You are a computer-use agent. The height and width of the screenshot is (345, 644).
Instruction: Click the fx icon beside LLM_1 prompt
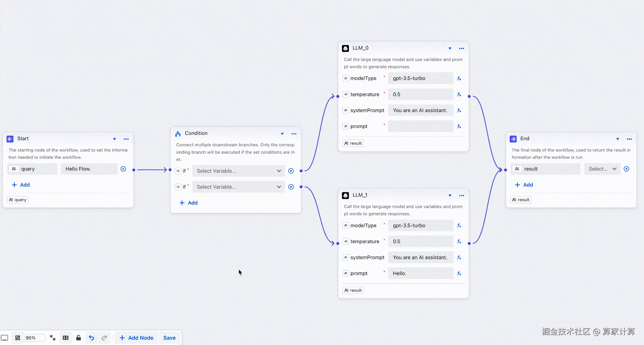(x=459, y=274)
